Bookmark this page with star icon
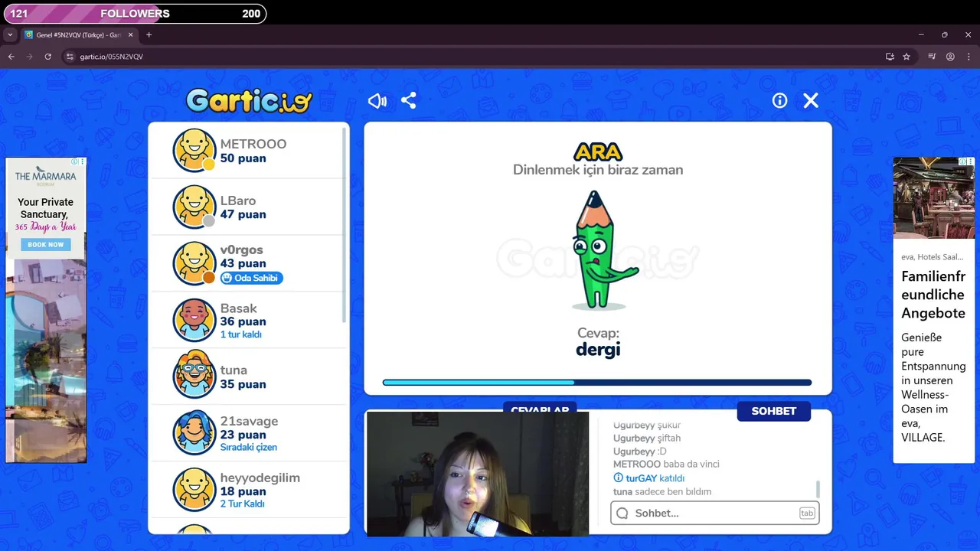Viewport: 980px width, 551px height. point(906,57)
